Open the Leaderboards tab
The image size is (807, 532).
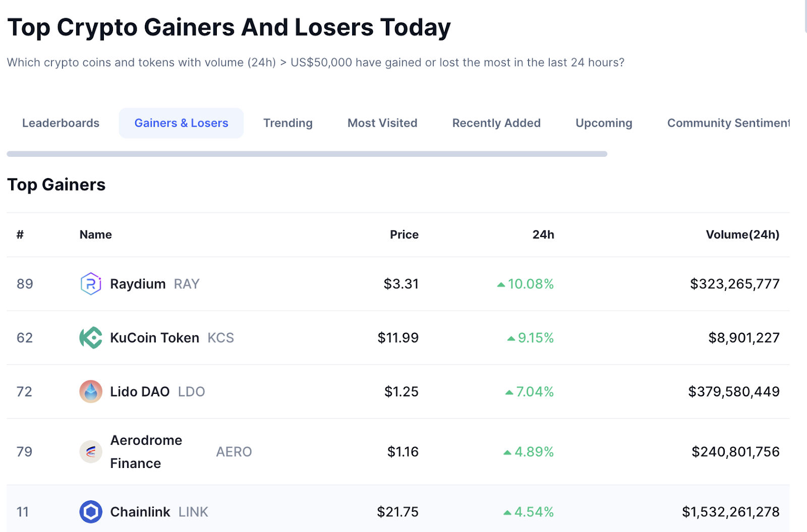61,123
